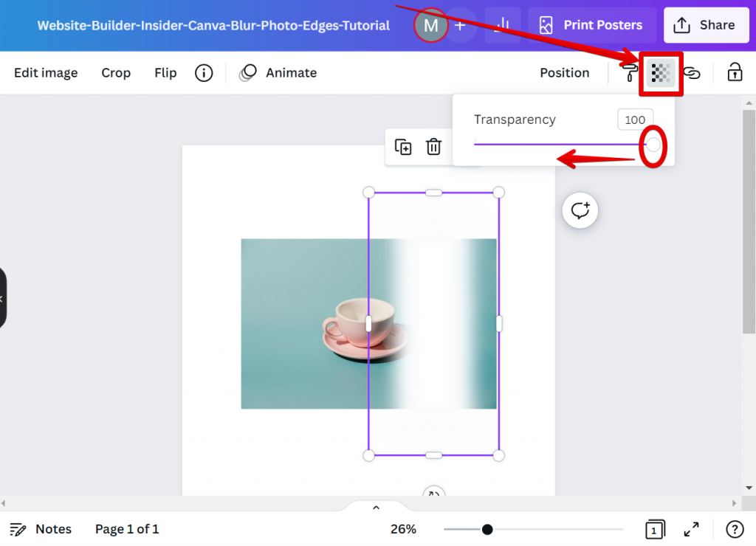756x546 pixels.
Task: Open the Position menu
Action: pos(564,72)
